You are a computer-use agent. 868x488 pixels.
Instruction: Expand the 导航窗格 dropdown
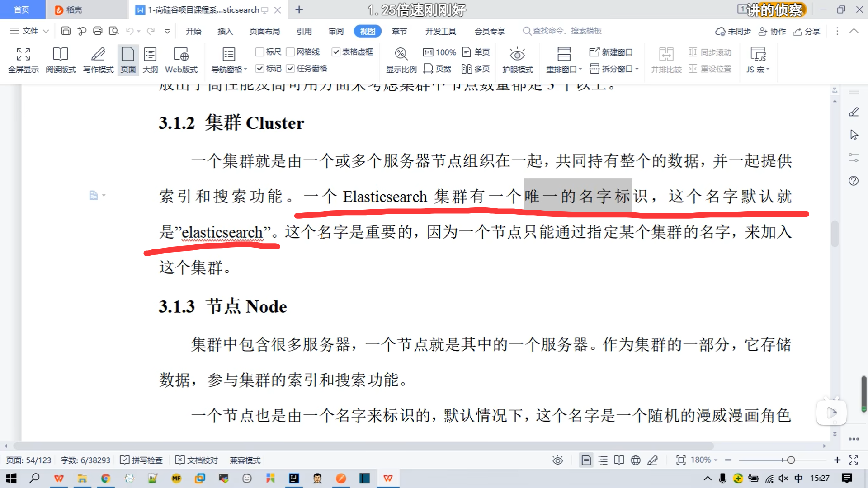245,70
